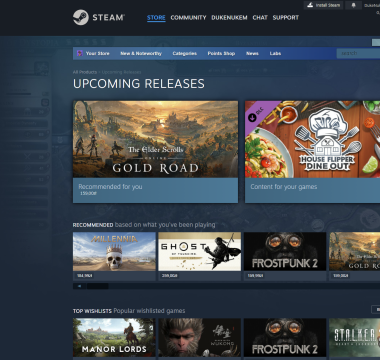This screenshot has height=360, width=380.
Task: Focus the store search field
Action: point(358,53)
